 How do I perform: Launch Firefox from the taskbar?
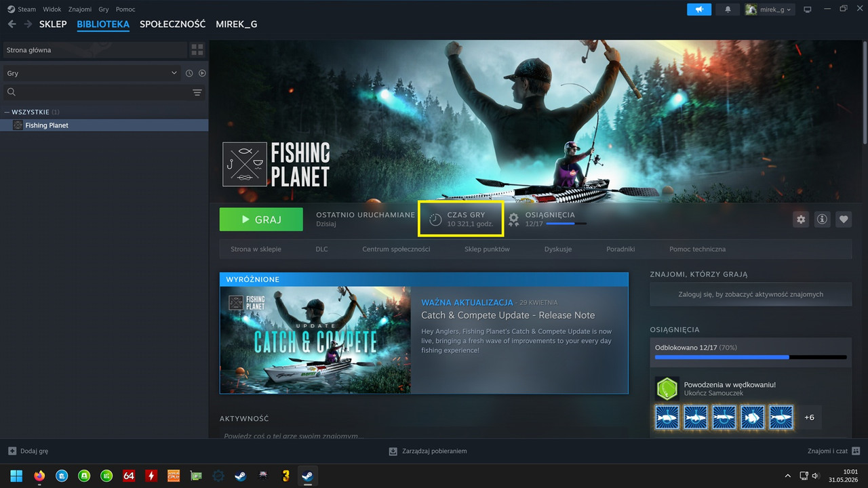point(39,476)
